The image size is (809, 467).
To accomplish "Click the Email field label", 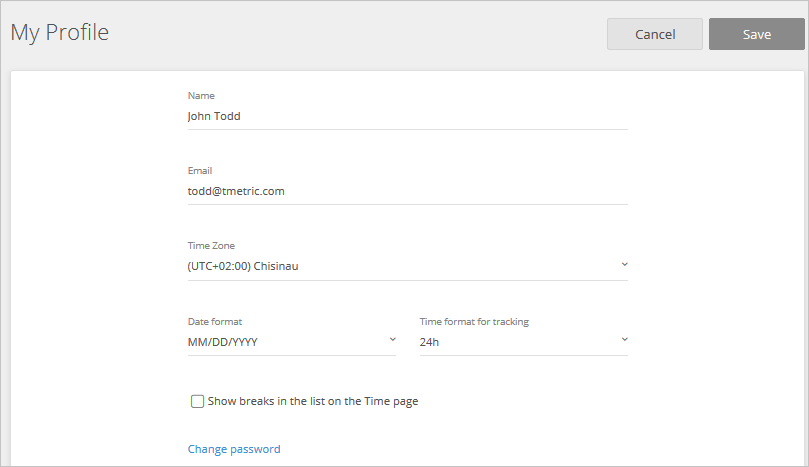I will coord(200,171).
